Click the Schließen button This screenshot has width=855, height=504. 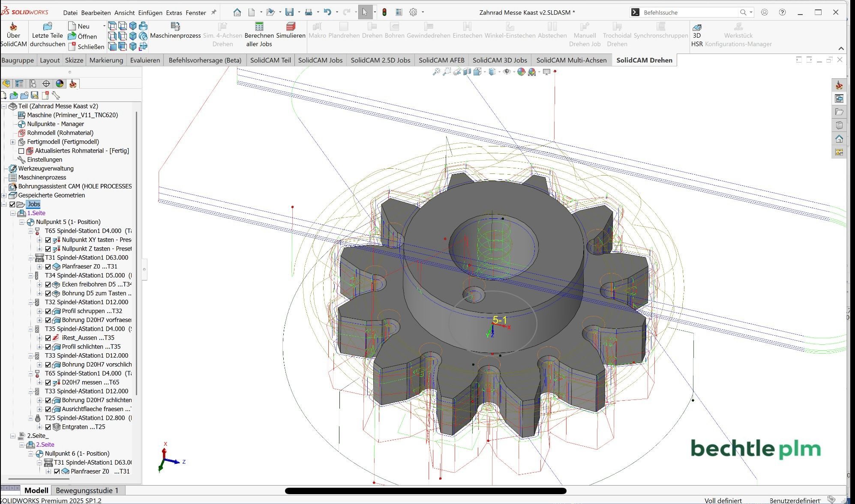(x=87, y=47)
